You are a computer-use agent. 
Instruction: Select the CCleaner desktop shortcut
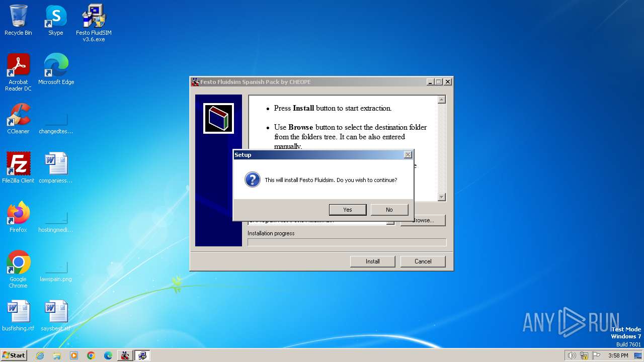pos(18,119)
